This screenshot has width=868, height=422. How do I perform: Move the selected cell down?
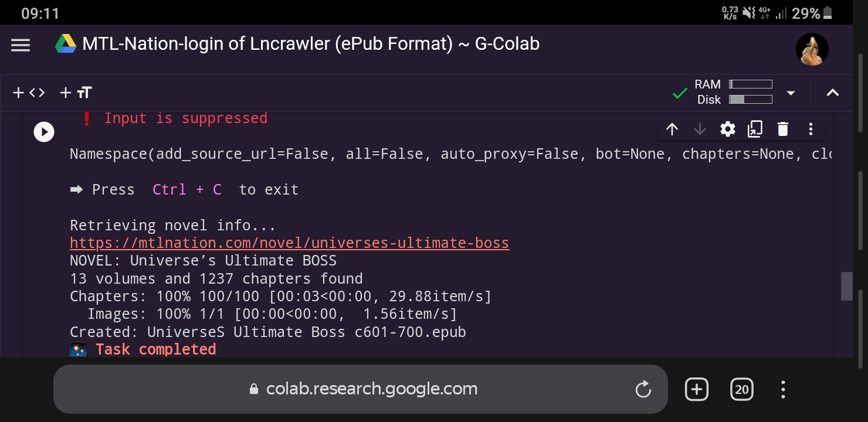pos(700,129)
